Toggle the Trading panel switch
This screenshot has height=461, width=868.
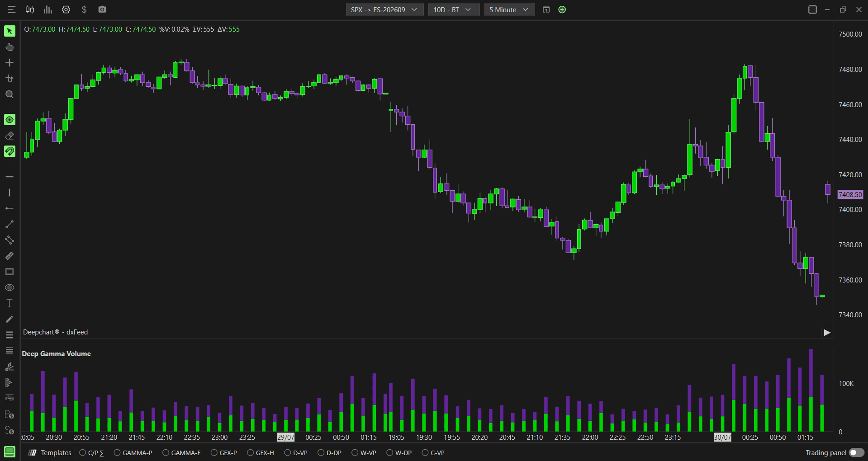pyautogui.click(x=856, y=452)
